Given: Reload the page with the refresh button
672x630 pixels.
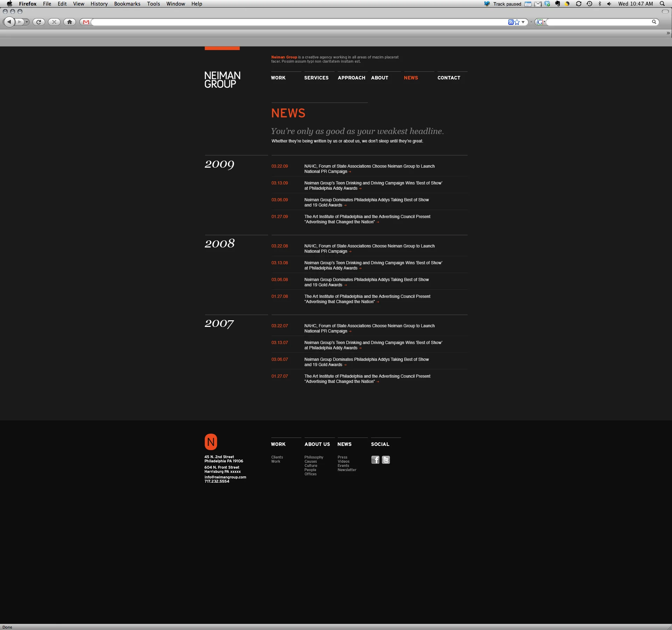Looking at the screenshot, I should click(x=39, y=22).
